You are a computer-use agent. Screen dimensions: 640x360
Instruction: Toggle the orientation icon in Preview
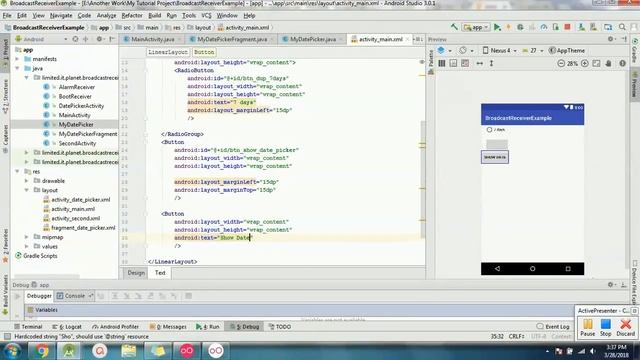pos(462,51)
